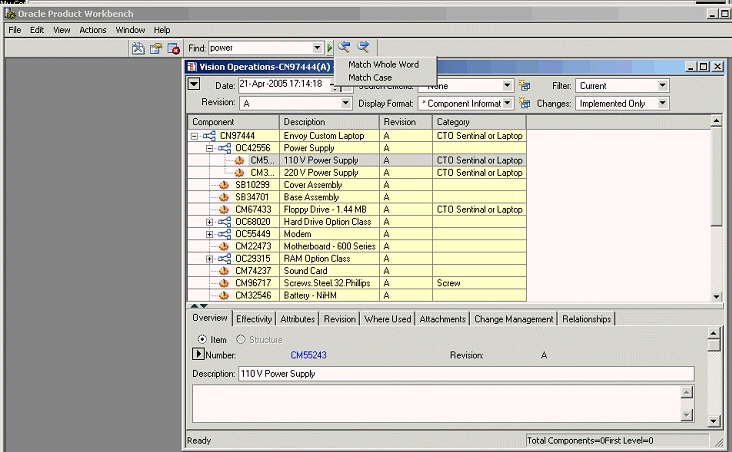The width and height of the screenshot is (732, 452).
Task: Open the CM55243 item number link
Action: tap(308, 355)
